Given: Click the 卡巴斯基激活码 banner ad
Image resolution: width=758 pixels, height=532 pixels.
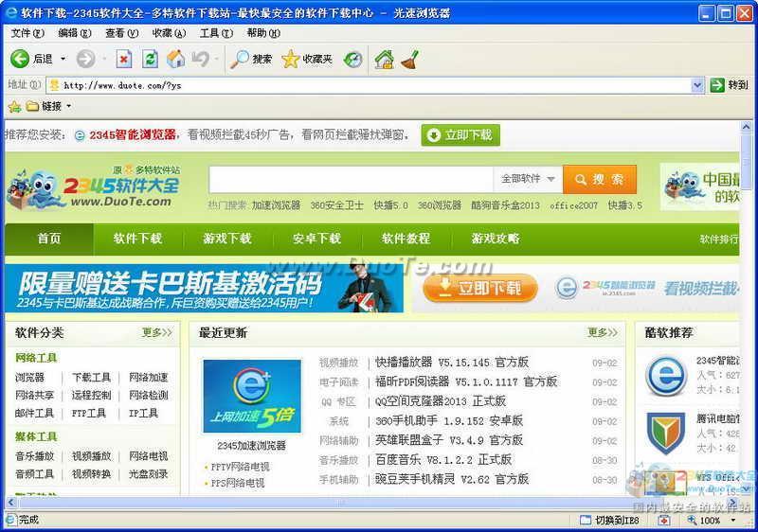Looking at the screenshot, I should click(x=204, y=288).
